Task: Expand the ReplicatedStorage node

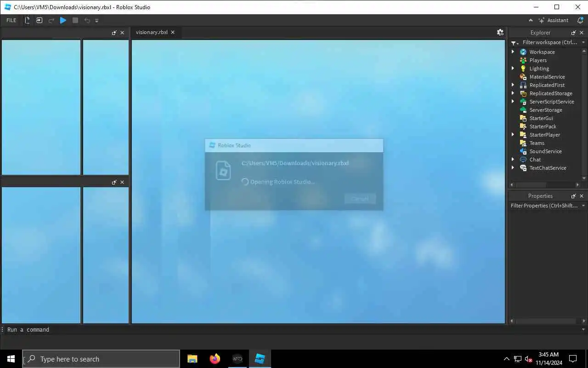Action: point(513,93)
